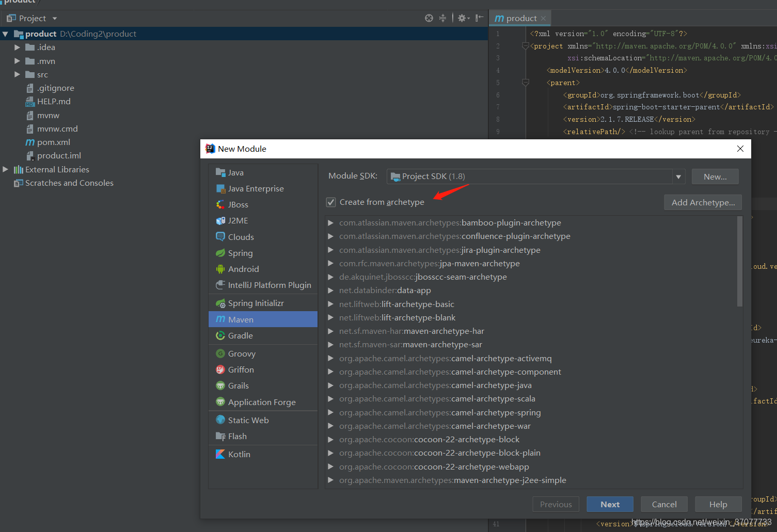
Task: Select the Grails module icon
Action: (220, 385)
